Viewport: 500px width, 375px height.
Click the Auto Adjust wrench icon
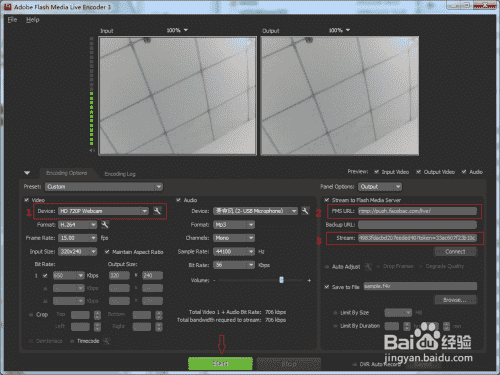tap(368, 266)
